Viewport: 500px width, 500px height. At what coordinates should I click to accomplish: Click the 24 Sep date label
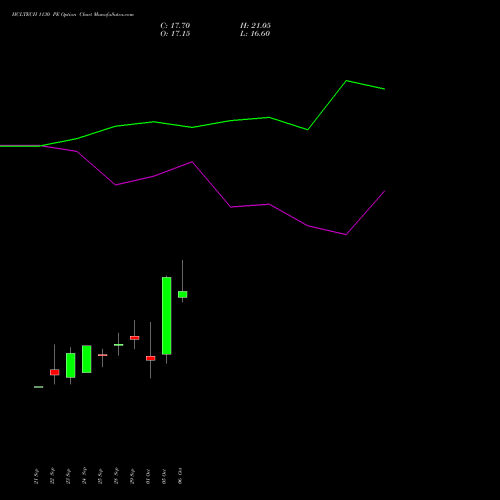(84, 476)
